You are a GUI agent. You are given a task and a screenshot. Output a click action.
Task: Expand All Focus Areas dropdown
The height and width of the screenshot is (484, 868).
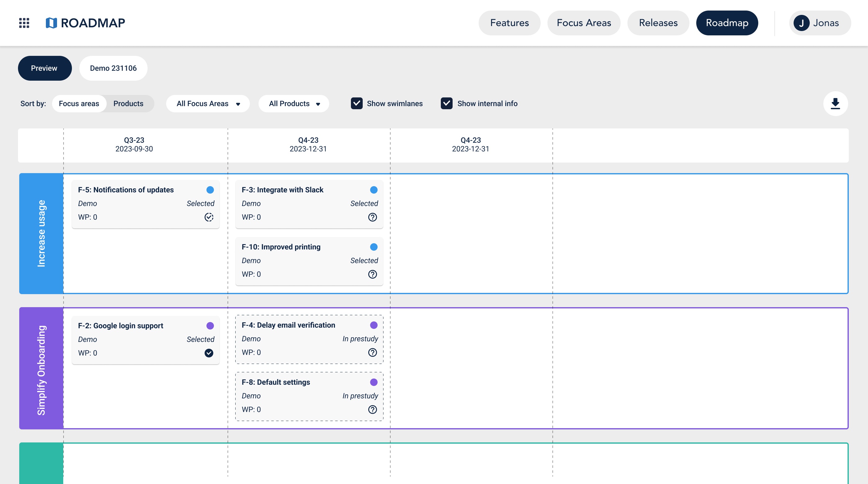coord(208,104)
